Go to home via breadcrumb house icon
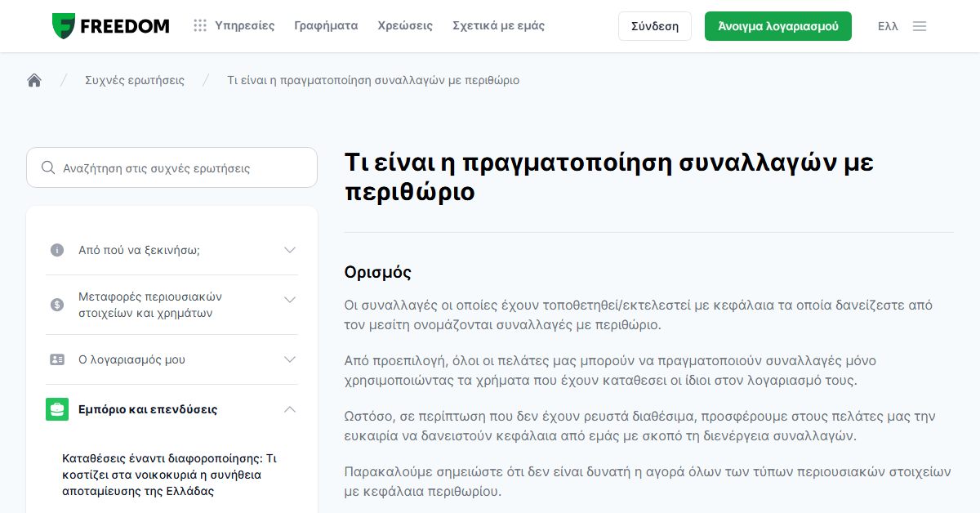980x513 pixels. (34, 80)
